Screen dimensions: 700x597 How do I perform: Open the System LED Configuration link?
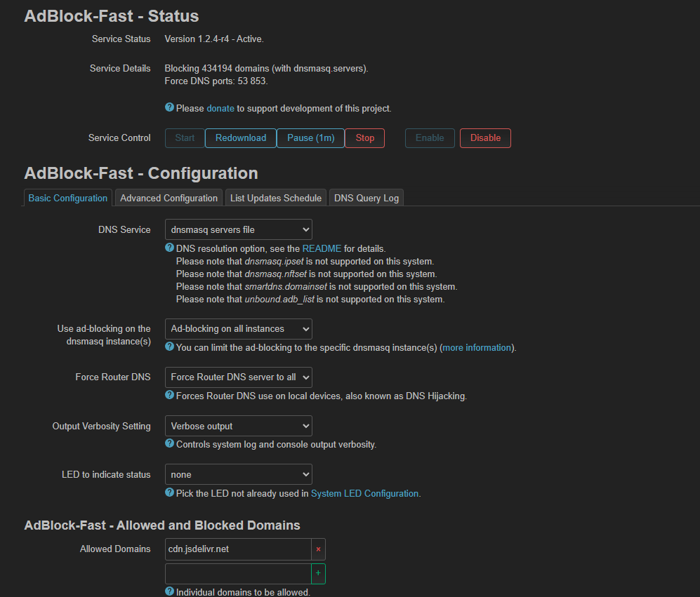pos(364,493)
